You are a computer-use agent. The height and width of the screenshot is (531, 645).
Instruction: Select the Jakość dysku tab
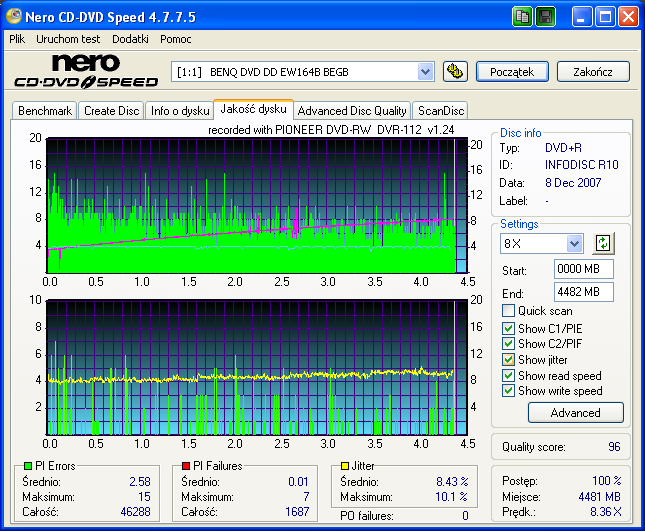[253, 109]
